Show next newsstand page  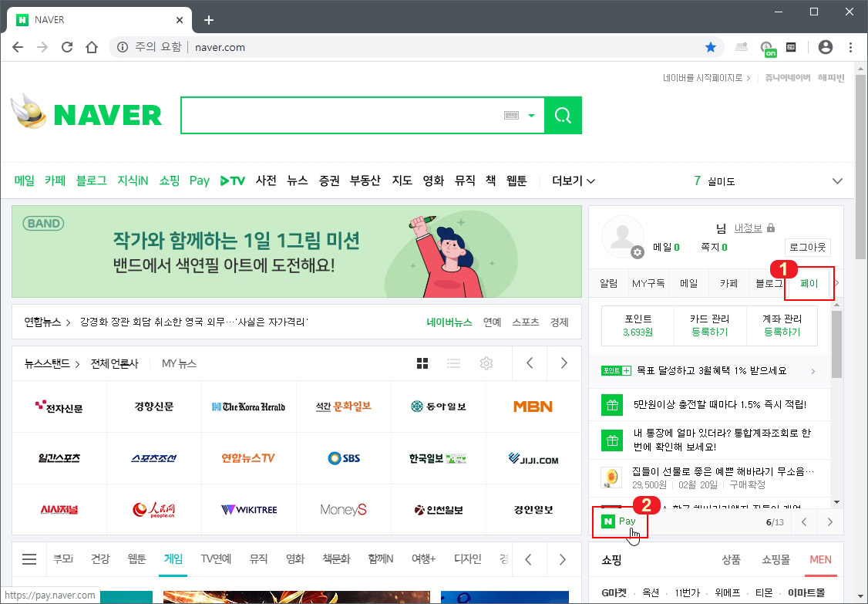pyautogui.click(x=564, y=363)
